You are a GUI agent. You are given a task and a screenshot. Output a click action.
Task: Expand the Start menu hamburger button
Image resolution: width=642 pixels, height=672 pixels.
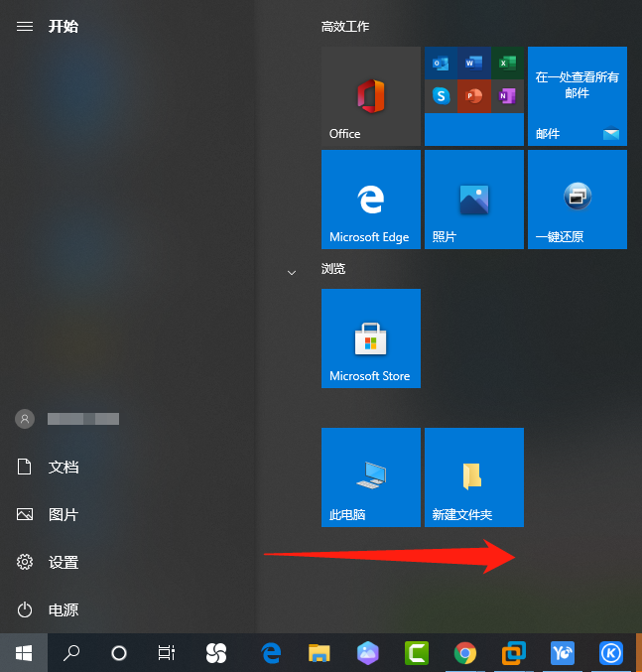coord(25,27)
